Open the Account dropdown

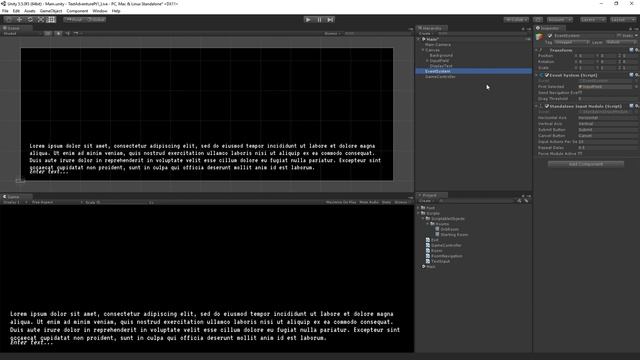coord(560,20)
